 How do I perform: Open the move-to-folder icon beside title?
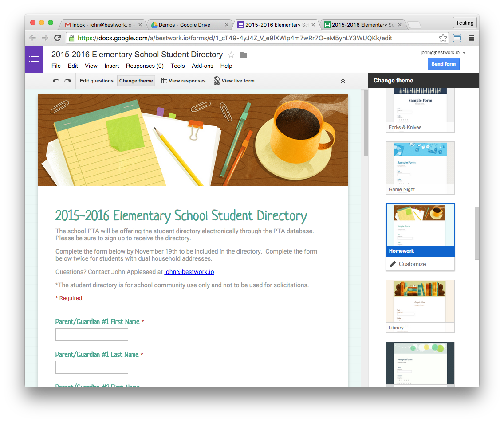click(x=244, y=55)
